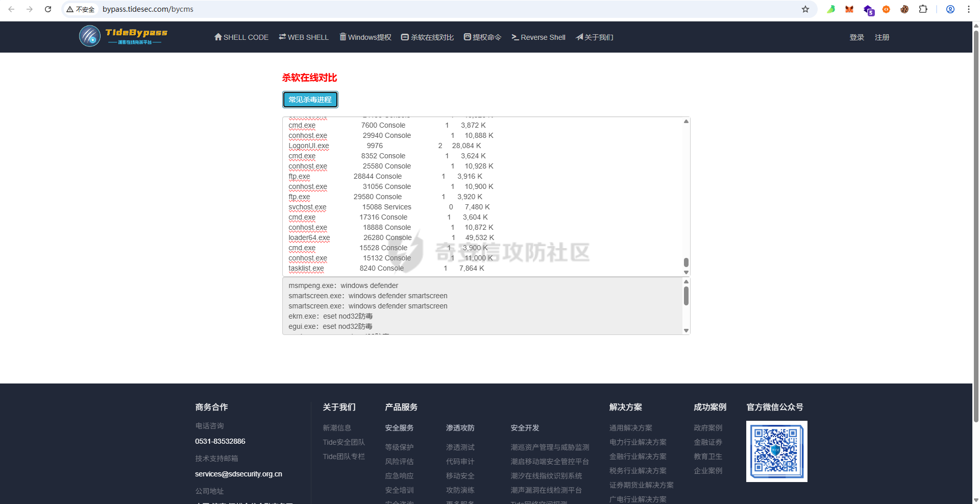Open 关于我们 nav item
This screenshot has height=504, width=980.
[x=595, y=37]
